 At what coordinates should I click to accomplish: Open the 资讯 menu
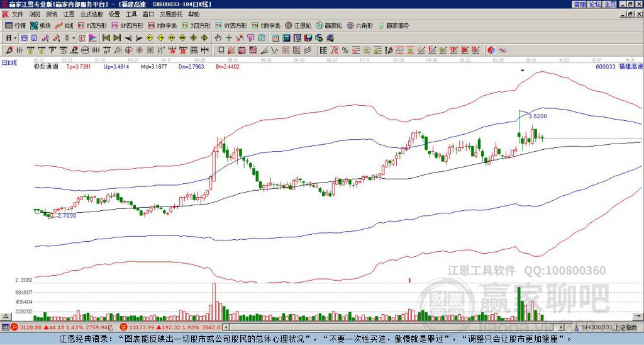52,14
